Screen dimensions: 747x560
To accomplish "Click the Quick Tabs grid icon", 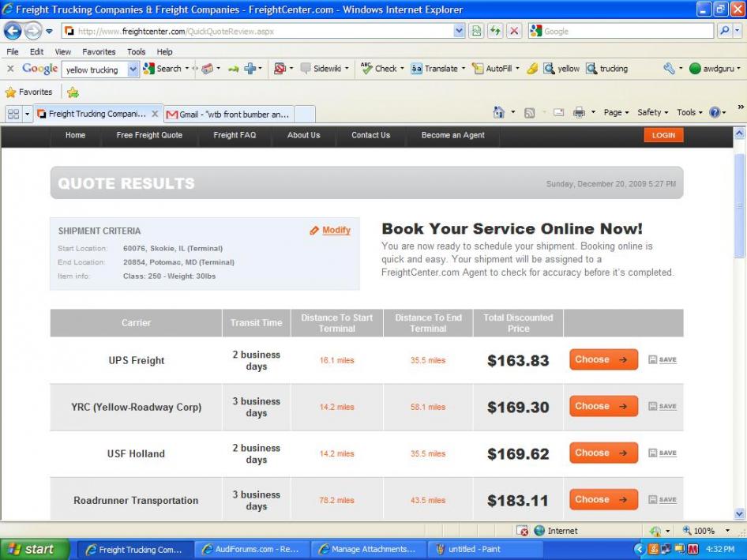I will pos(13,114).
